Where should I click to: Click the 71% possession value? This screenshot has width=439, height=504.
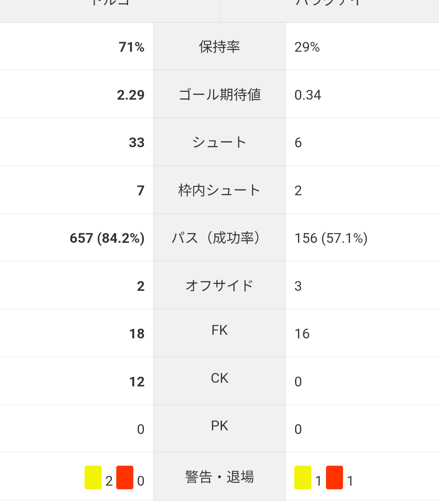132,47
